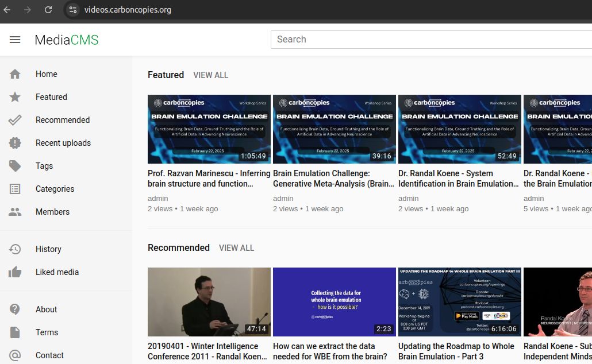Open the 2:23 WBE data extraction thumbnail
Viewport: 592px width, 364px height.
point(334,302)
